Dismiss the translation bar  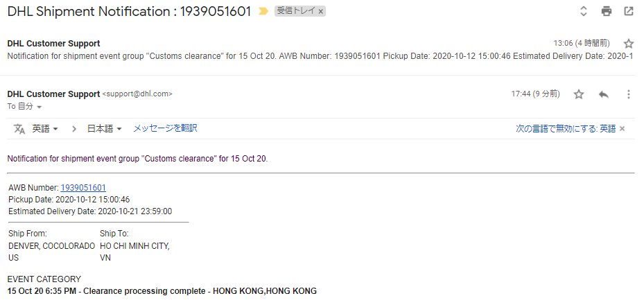pyautogui.click(x=623, y=128)
